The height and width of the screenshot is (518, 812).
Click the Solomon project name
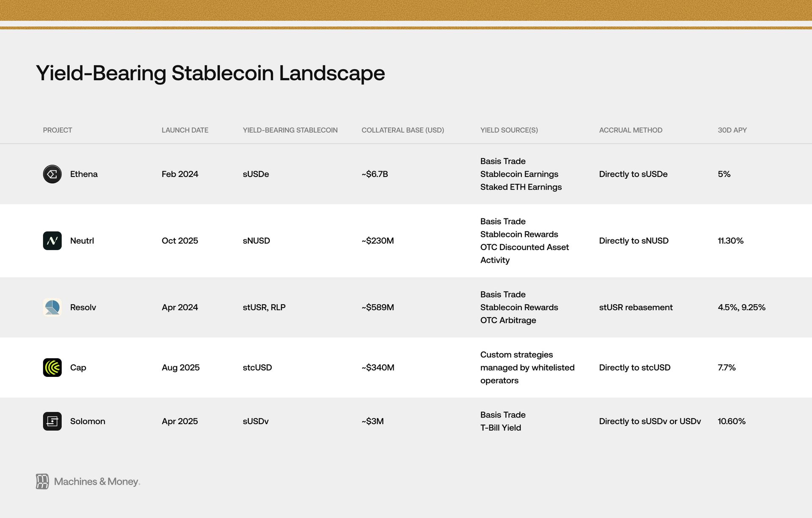pyautogui.click(x=88, y=421)
